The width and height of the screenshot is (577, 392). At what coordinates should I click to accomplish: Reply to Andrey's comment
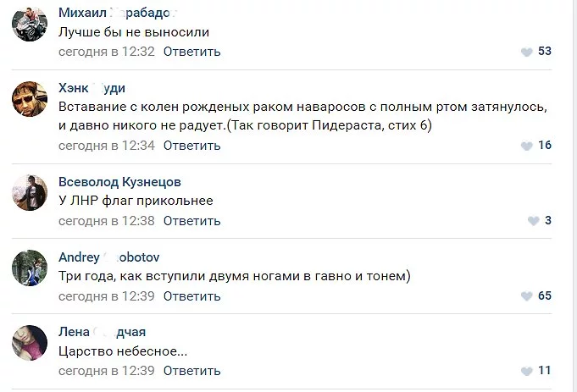[191, 296]
